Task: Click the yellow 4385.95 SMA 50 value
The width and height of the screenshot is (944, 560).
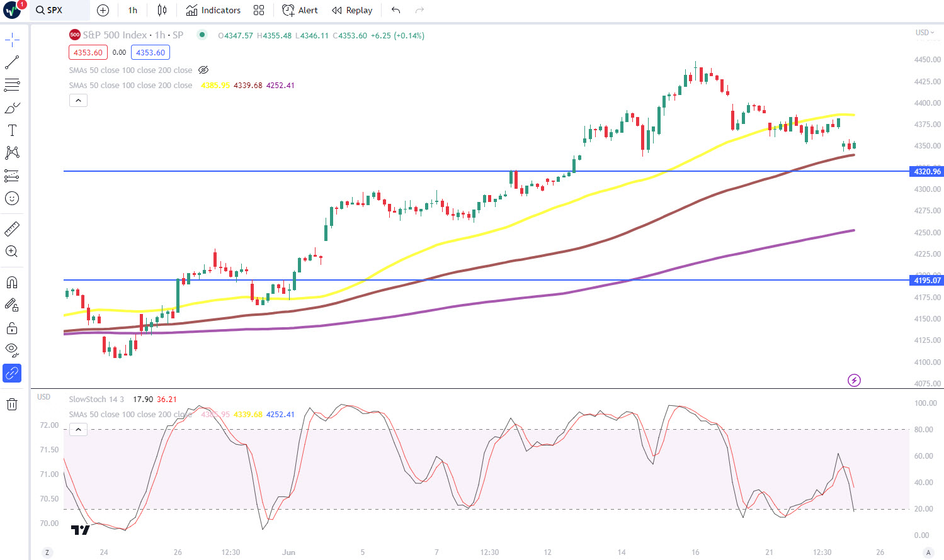Action: click(215, 85)
